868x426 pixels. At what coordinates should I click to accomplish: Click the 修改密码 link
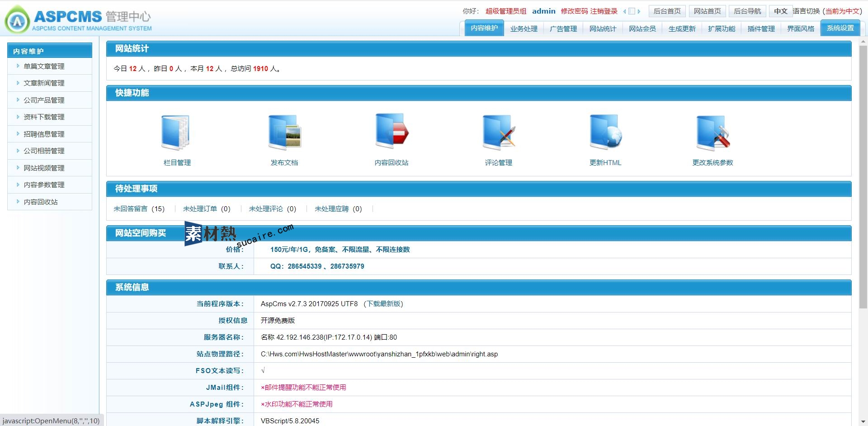coord(575,11)
